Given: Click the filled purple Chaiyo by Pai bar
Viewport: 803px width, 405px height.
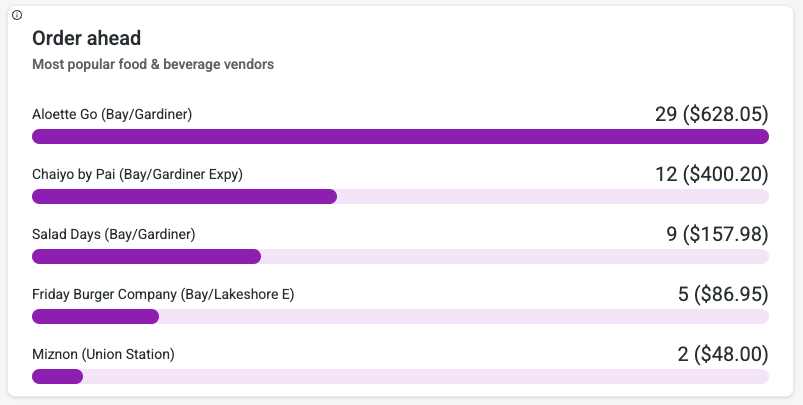Looking at the screenshot, I should coord(184,197).
